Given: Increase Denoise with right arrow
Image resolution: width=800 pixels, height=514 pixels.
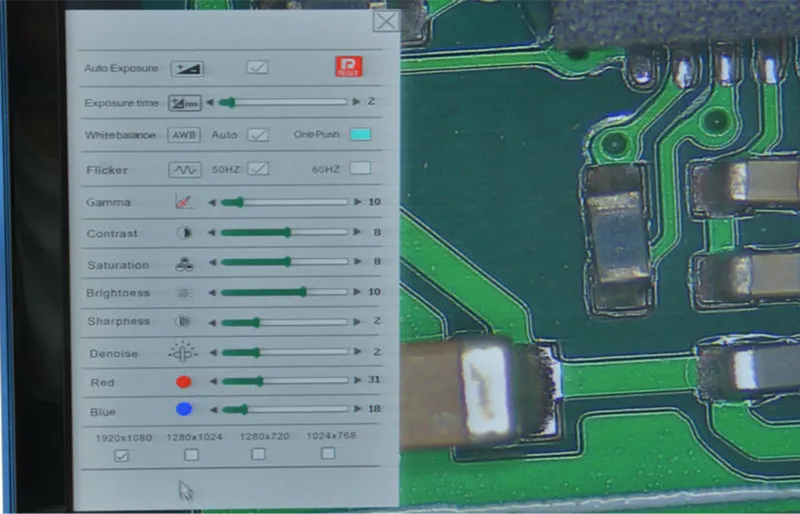Looking at the screenshot, I should pos(358,352).
